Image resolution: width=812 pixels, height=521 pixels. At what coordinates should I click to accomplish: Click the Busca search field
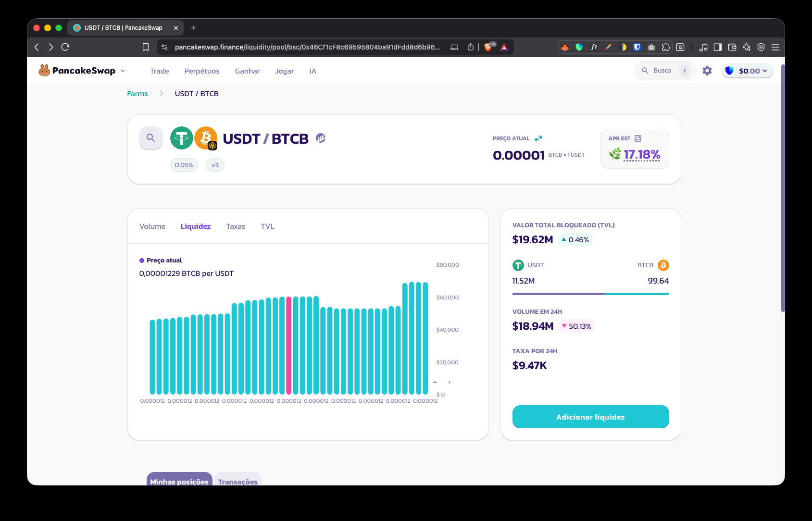coord(665,71)
